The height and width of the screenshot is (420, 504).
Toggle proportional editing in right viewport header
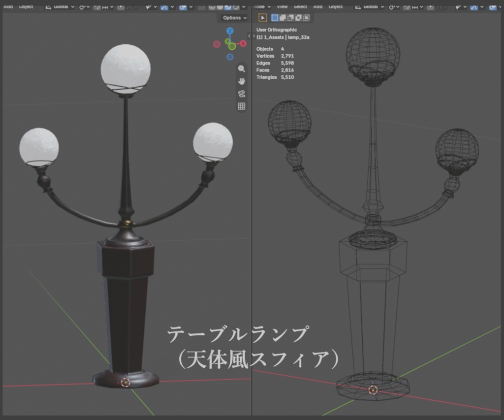pos(430,7)
